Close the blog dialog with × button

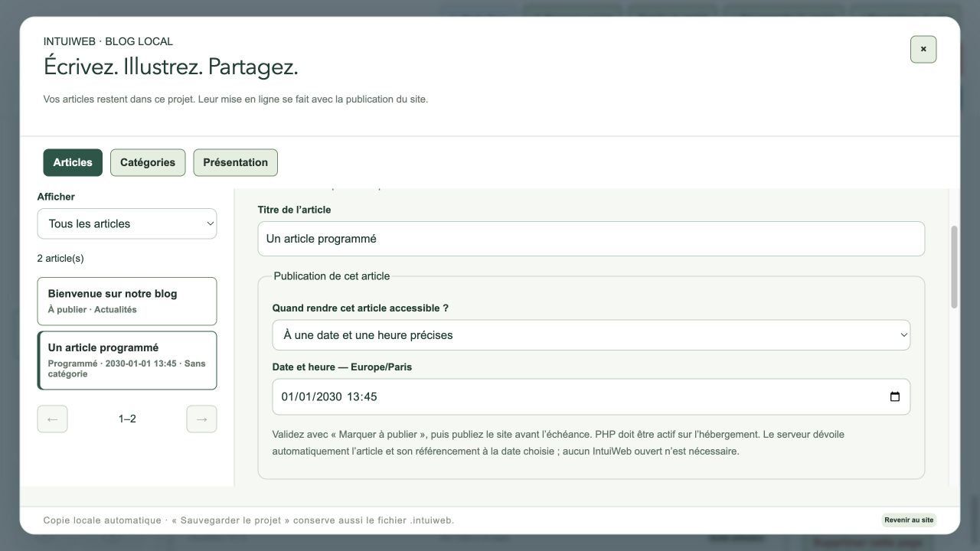click(x=923, y=49)
